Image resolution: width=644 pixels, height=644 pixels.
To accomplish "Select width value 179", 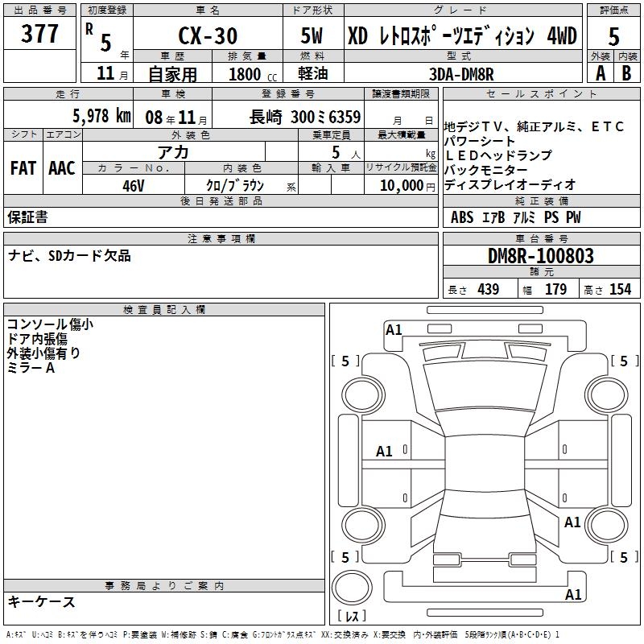I will 555,289.
